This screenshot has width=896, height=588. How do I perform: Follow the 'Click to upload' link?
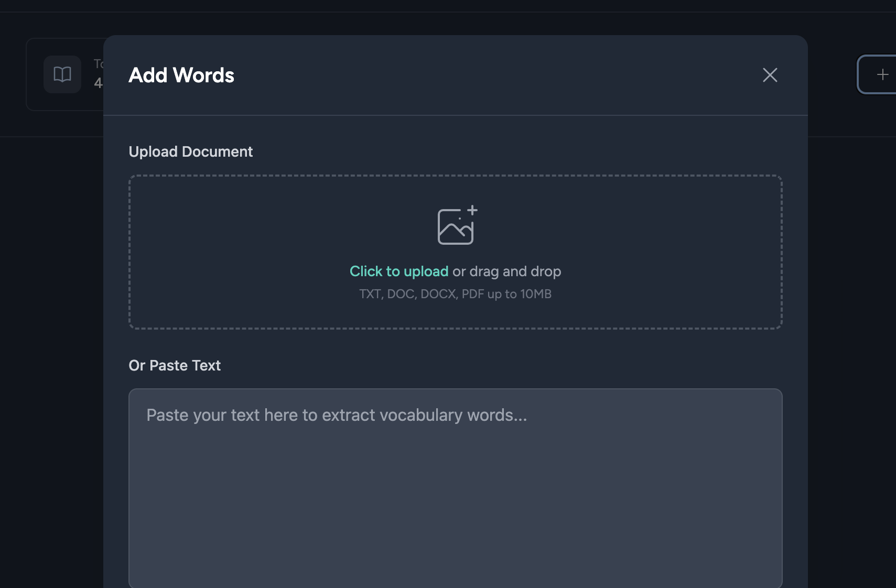coord(398,271)
